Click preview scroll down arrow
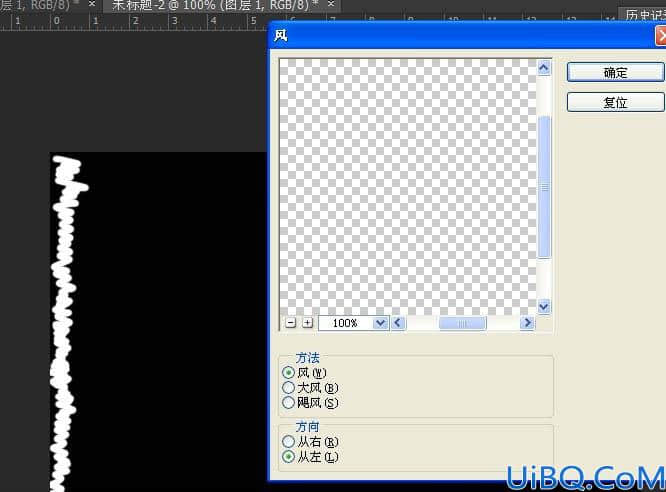The image size is (666, 492). [544, 306]
